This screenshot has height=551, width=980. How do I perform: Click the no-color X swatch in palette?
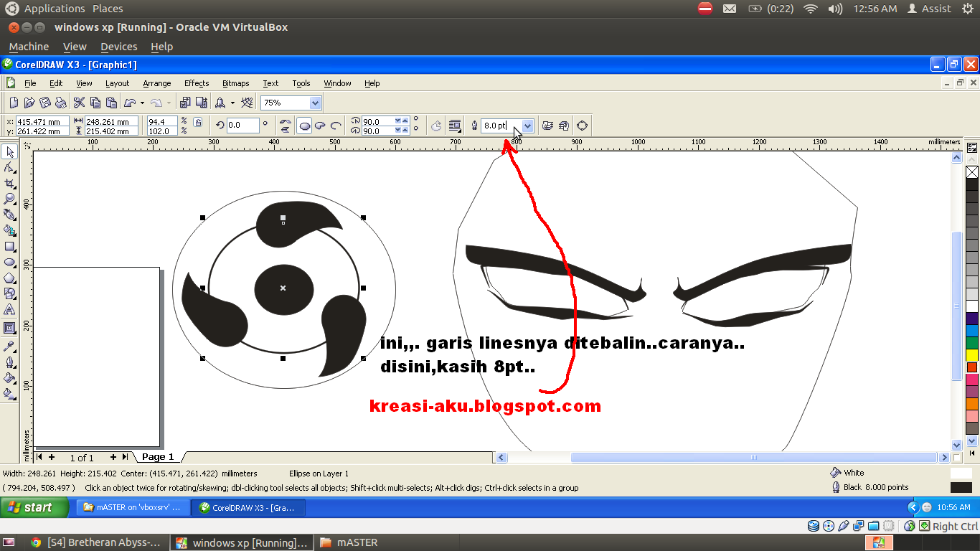coord(972,172)
